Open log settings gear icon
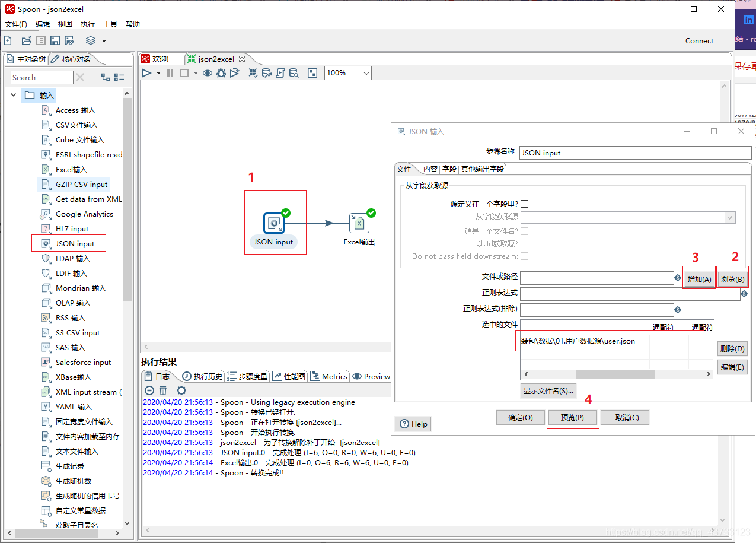Screen dimensions: 756x543 (x=181, y=390)
